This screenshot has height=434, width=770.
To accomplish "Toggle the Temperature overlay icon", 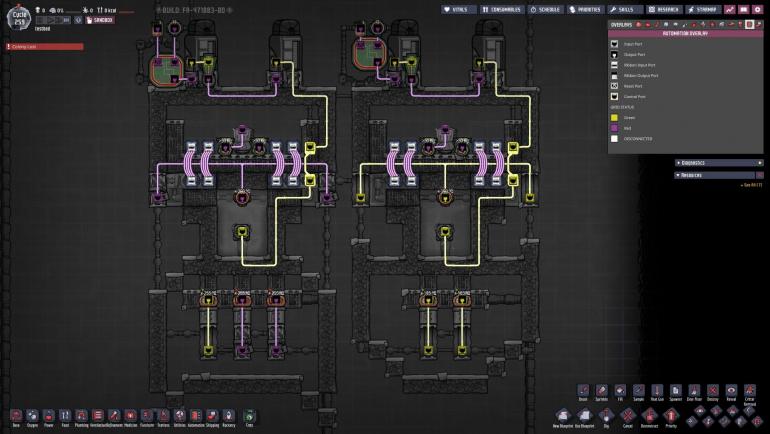I will (657, 24).
